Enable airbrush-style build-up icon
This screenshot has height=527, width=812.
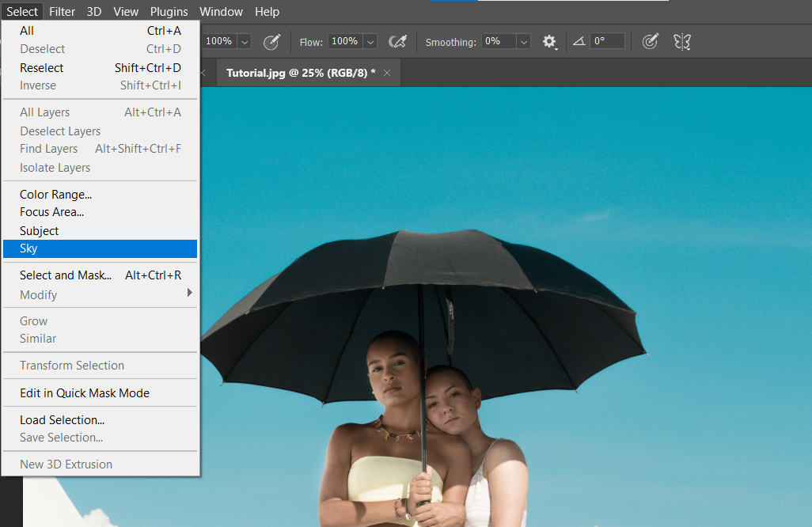[398, 41]
